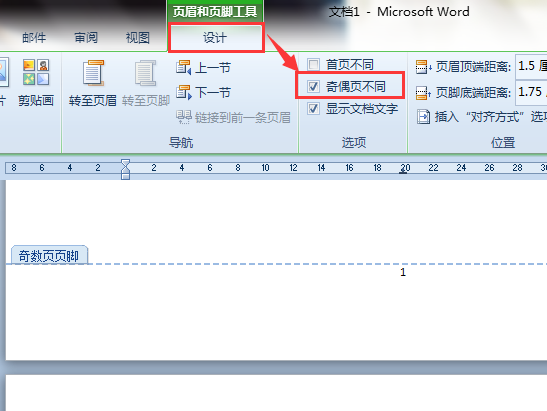Uncheck the 奇偶页不同 option
This screenshot has height=411, width=547.
point(313,87)
